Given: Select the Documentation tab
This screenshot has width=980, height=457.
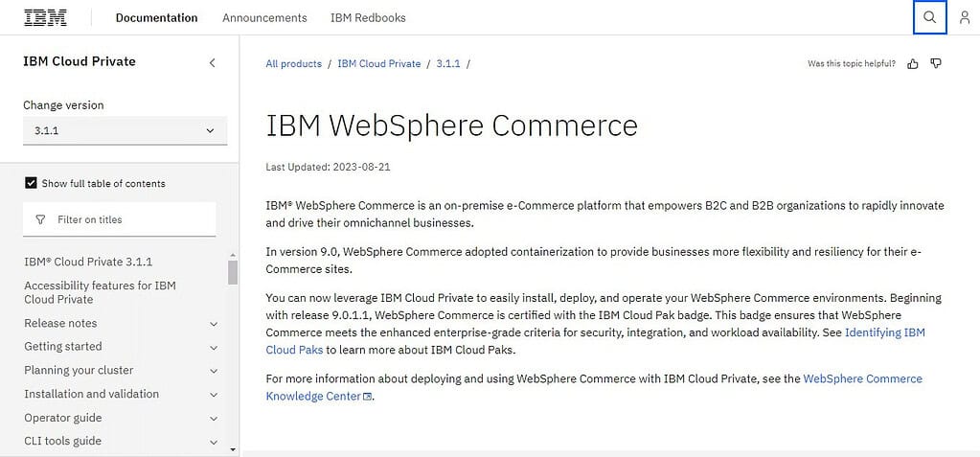Looking at the screenshot, I should point(156,17).
